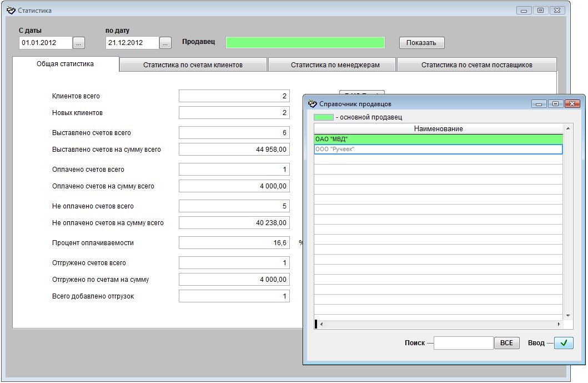Click the Показать button
This screenshot has width=588, height=383.
[421, 43]
